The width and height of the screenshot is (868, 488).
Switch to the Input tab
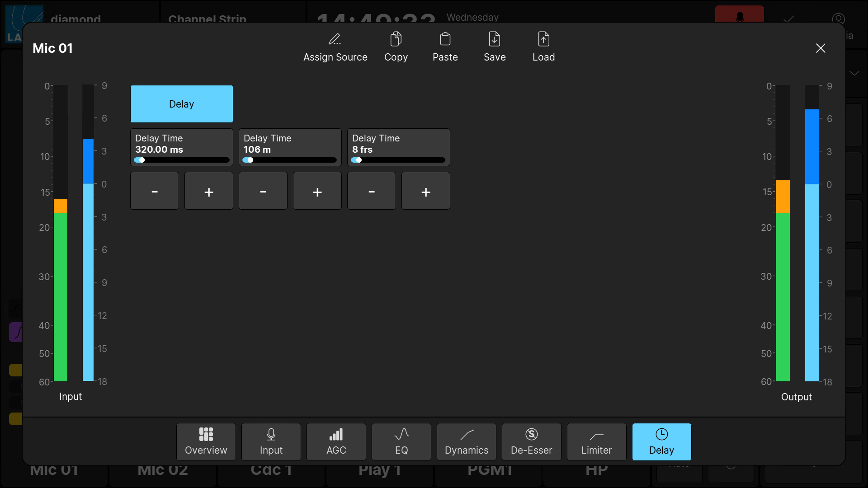(x=271, y=442)
